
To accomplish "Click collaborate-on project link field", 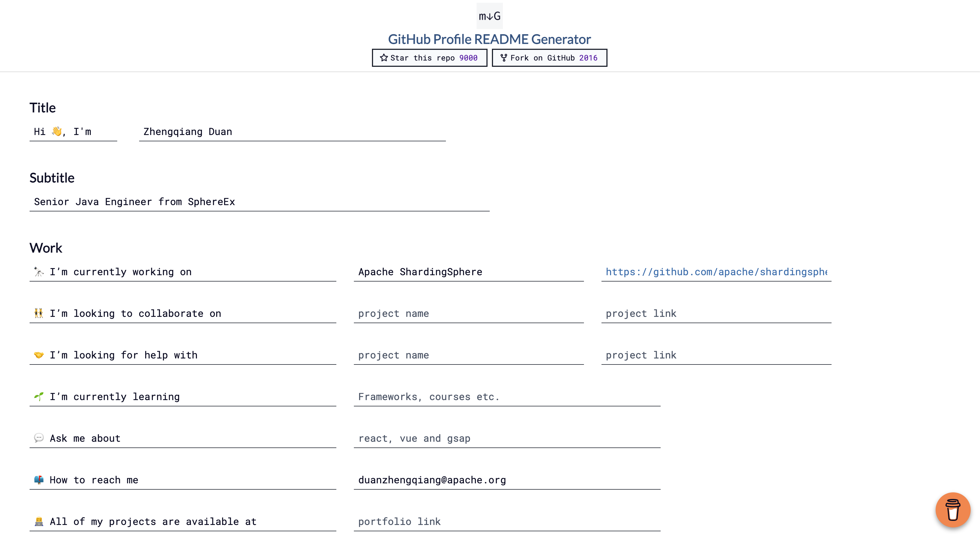I will pyautogui.click(x=716, y=313).
